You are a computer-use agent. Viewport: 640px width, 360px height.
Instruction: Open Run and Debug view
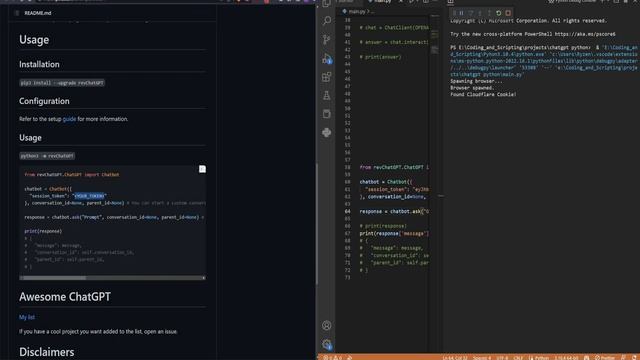pos(327,58)
